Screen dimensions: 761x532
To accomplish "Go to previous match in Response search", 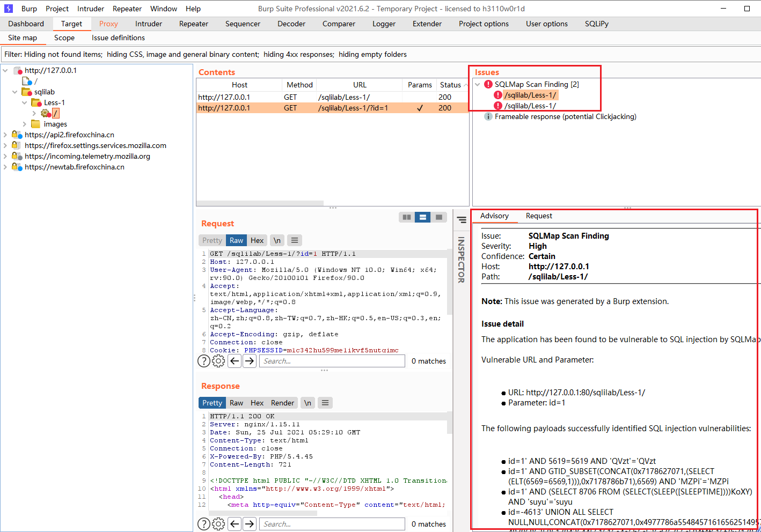I will pos(235,524).
